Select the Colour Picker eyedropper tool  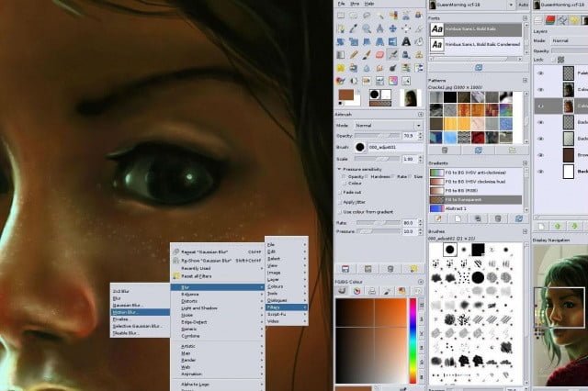353,28
